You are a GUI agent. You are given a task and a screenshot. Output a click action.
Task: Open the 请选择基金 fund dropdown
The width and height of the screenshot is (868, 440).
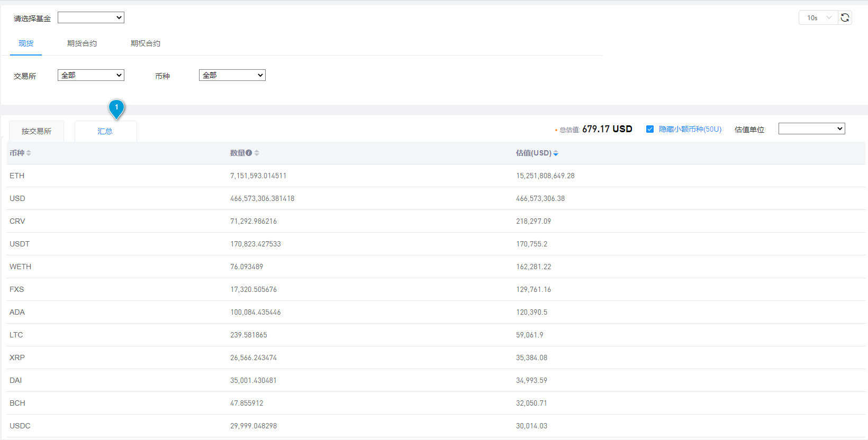click(91, 17)
